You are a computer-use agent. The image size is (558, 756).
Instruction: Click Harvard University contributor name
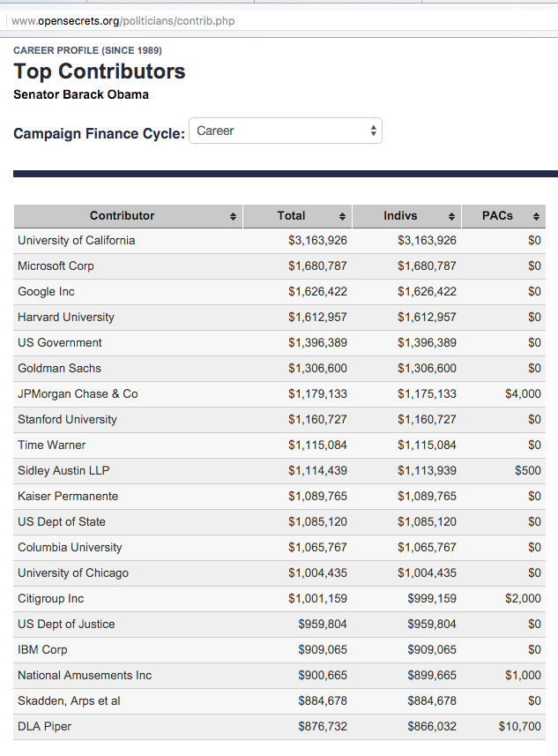click(x=66, y=317)
